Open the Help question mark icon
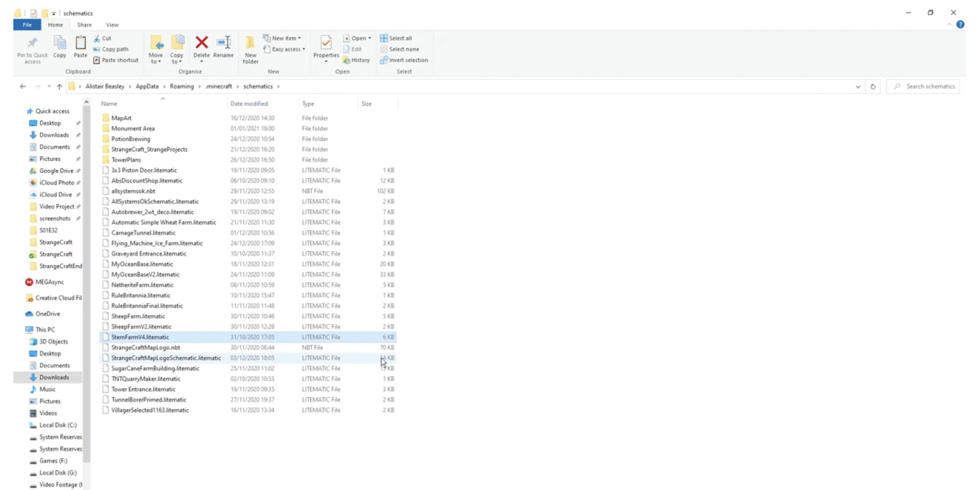The image size is (980, 490). (x=960, y=25)
